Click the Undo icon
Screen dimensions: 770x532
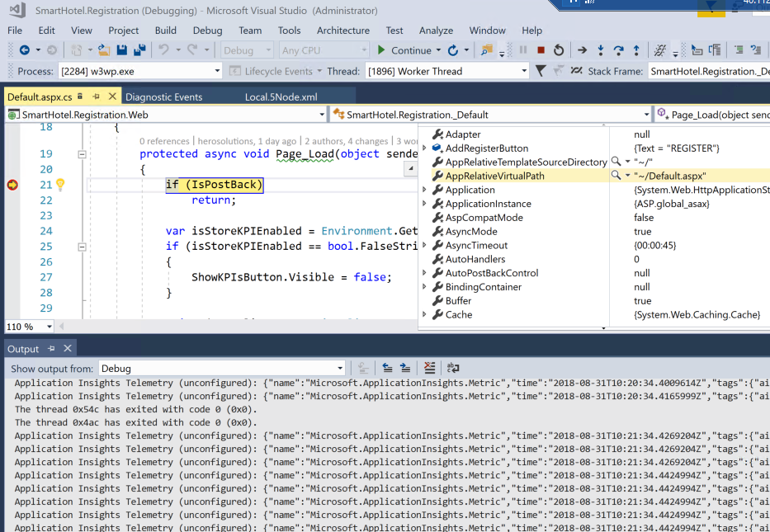[163, 50]
